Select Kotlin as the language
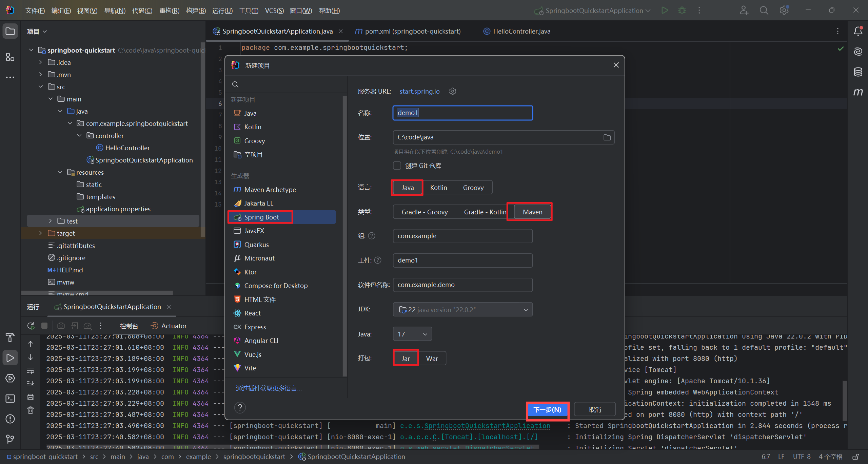Image resolution: width=868 pixels, height=464 pixels. point(438,188)
